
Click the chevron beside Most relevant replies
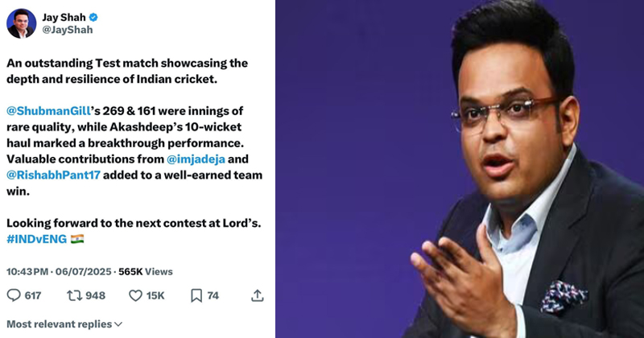click(x=118, y=324)
